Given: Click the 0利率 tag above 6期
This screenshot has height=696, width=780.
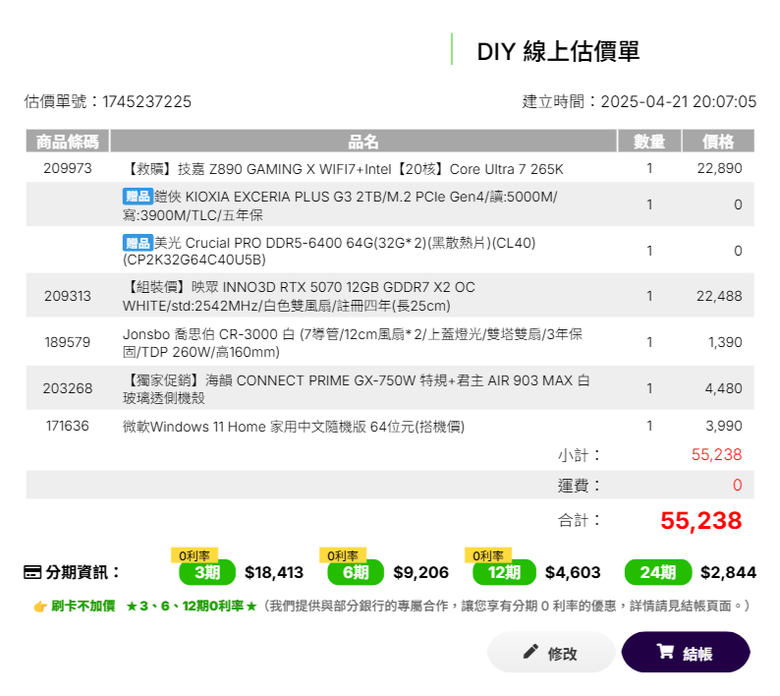Looking at the screenshot, I should [x=343, y=555].
